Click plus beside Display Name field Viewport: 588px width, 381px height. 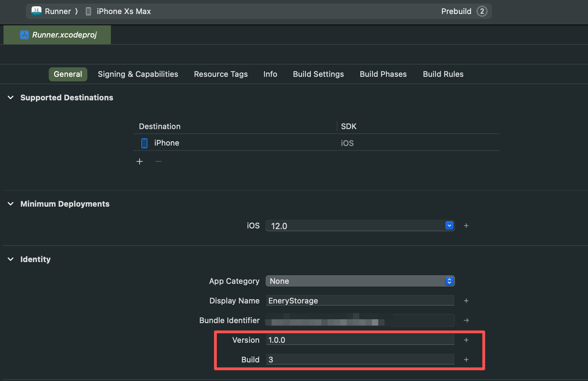tap(466, 301)
